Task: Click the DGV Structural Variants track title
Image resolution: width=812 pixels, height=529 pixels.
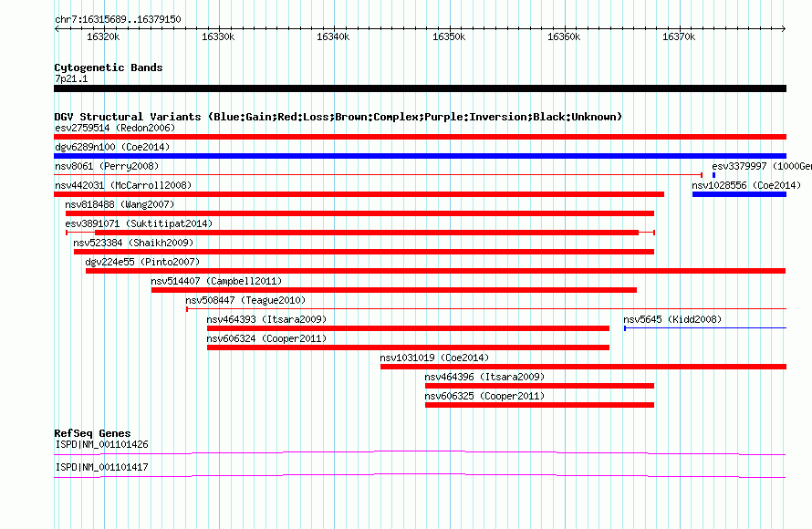Action: [x=338, y=117]
